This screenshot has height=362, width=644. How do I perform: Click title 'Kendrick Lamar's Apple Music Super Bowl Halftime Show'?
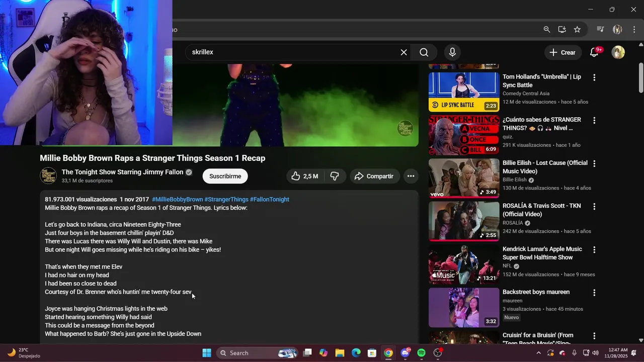(542, 253)
